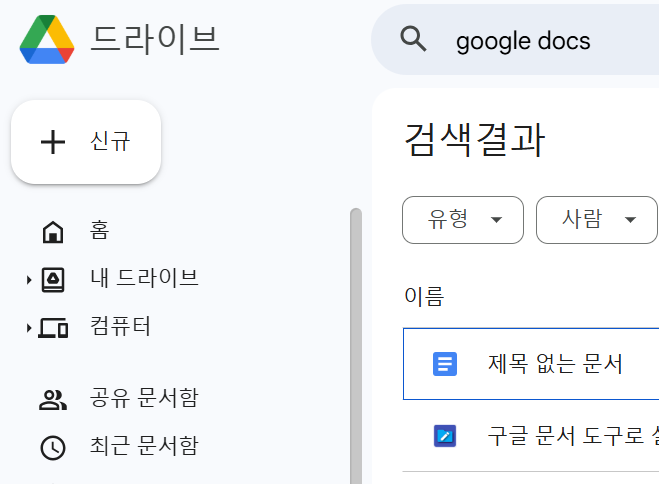The height and width of the screenshot is (484, 659).
Task: Click the search magnifier icon
Action: tap(413, 39)
